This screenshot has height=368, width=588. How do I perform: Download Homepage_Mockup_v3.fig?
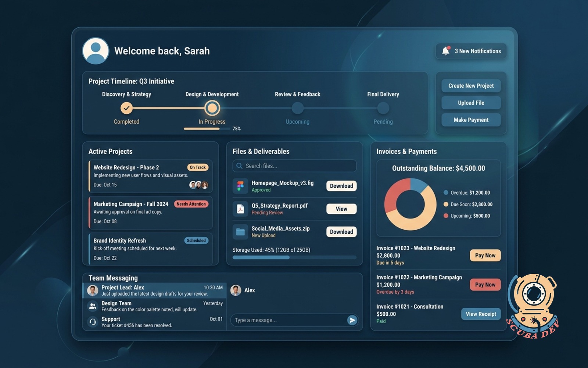(341, 186)
